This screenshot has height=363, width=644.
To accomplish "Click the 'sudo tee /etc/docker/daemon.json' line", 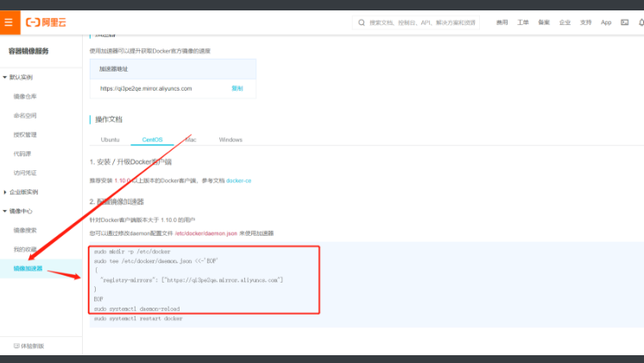I will [x=155, y=261].
